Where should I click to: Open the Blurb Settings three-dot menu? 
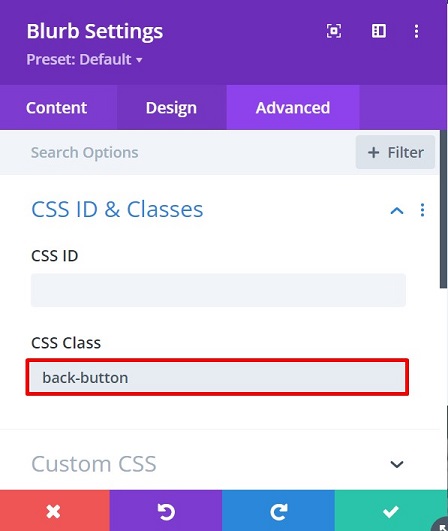pyautogui.click(x=417, y=31)
